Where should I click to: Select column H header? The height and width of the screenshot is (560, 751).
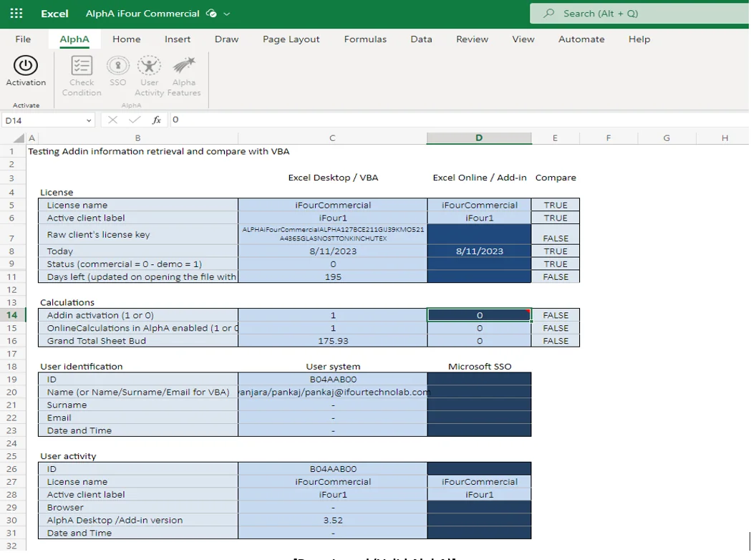[x=725, y=138]
